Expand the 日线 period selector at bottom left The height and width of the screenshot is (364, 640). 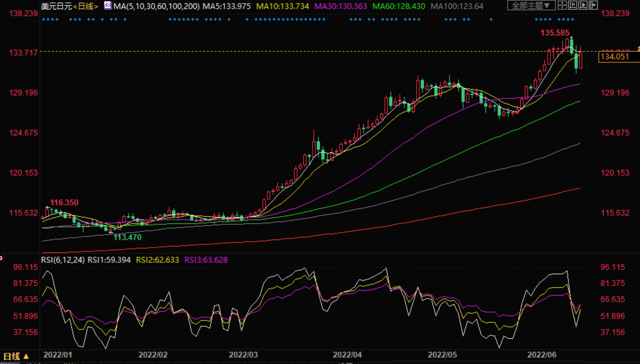coord(16,356)
